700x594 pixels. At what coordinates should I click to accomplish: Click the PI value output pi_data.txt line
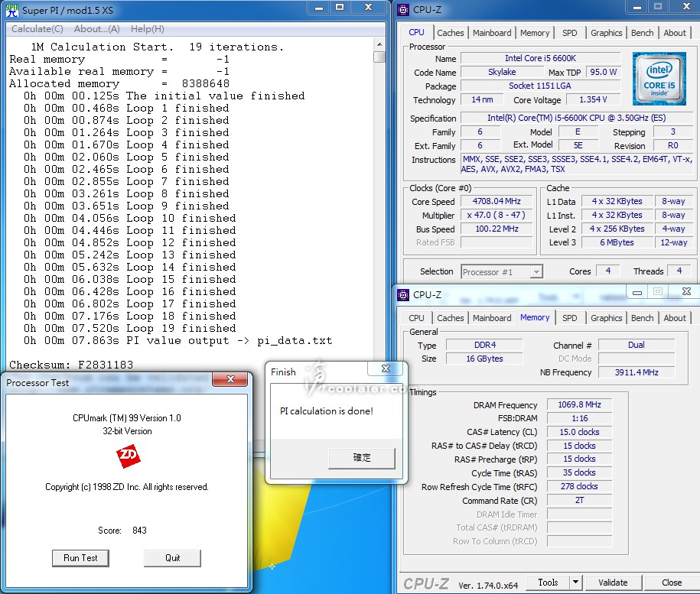(x=178, y=341)
